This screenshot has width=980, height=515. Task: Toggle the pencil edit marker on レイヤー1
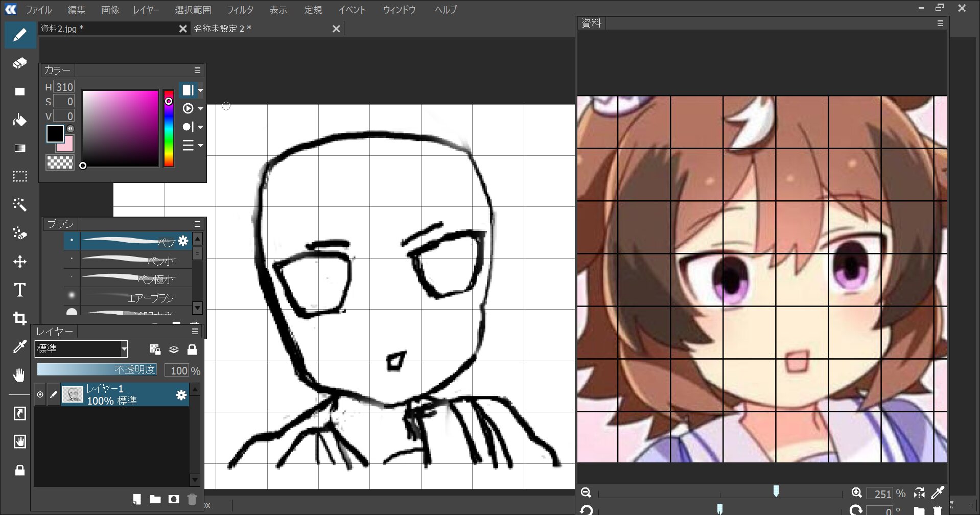pyautogui.click(x=53, y=394)
